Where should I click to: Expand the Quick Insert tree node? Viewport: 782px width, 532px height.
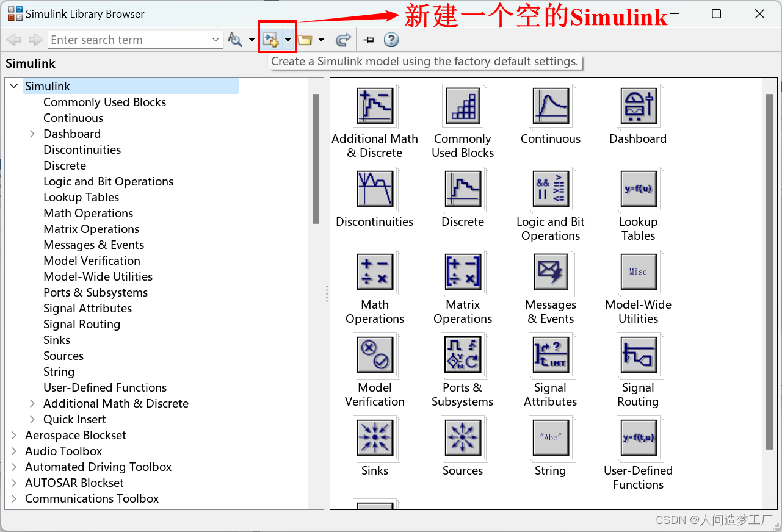32,420
